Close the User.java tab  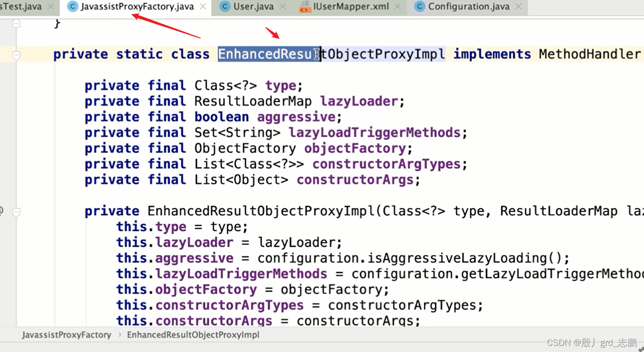pyautogui.click(x=283, y=7)
